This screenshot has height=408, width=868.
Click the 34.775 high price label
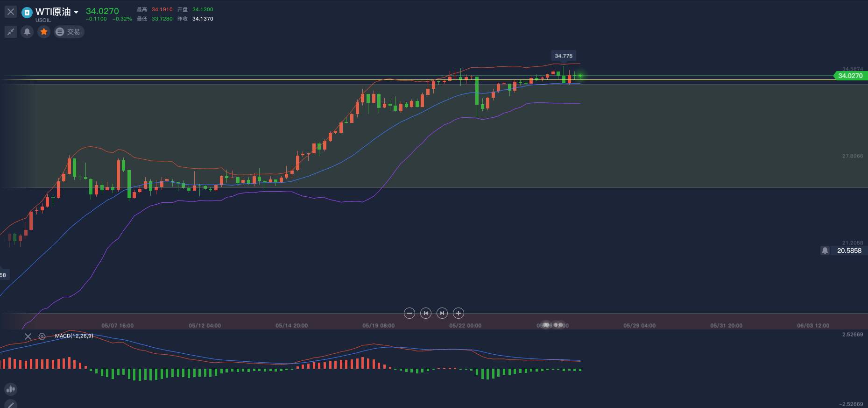(564, 56)
